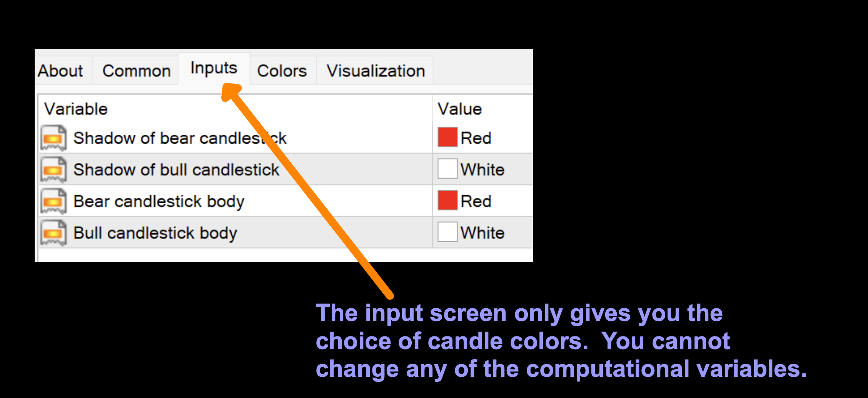
Task: Click the red swatch for bear candlestick shadow
Action: [x=447, y=137]
